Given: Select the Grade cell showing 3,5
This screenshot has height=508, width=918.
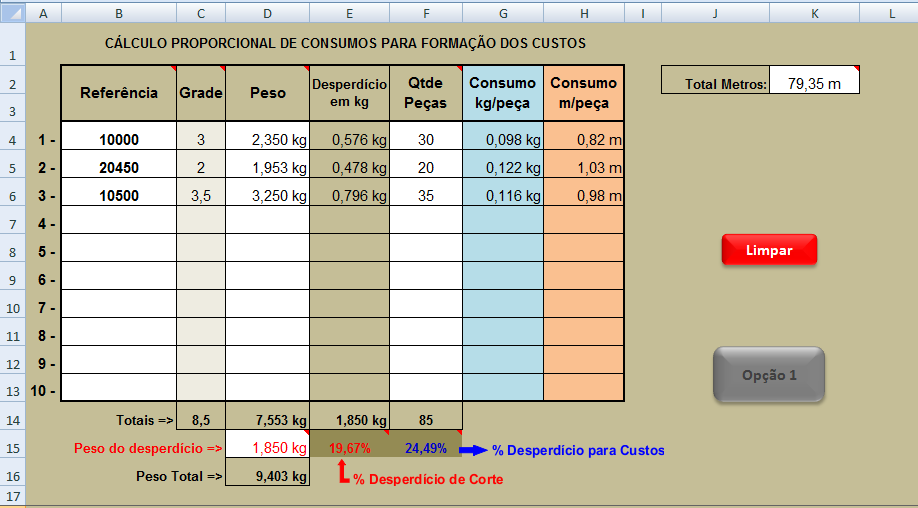Looking at the screenshot, I should pos(201,196).
